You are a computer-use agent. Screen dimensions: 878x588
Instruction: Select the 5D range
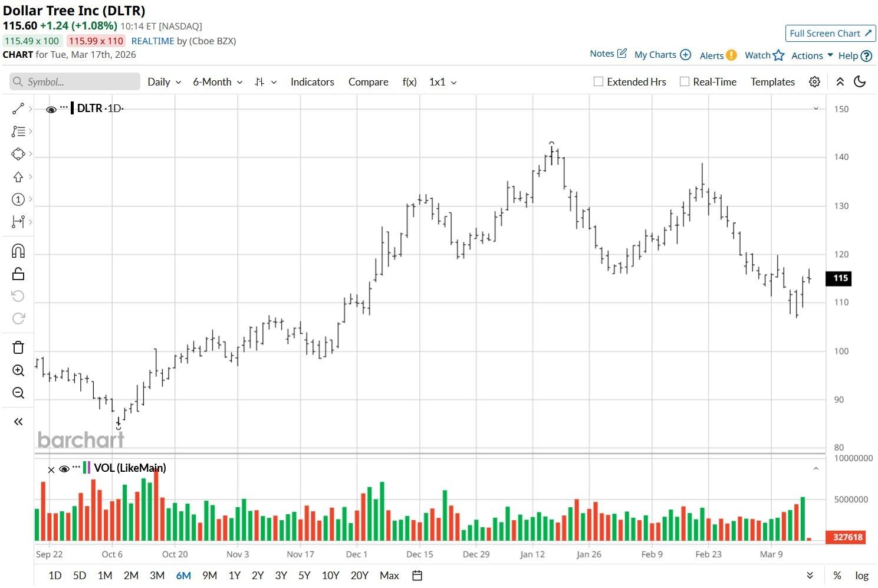80,576
